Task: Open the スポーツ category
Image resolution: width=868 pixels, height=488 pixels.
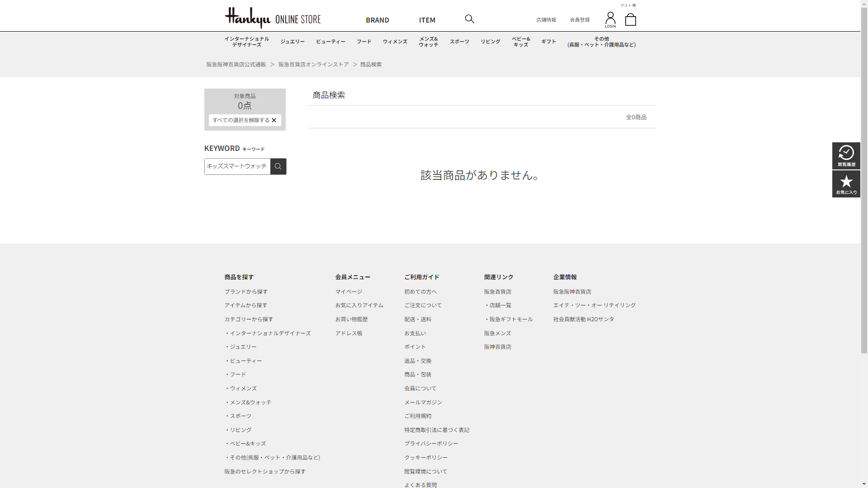Action: pos(459,42)
